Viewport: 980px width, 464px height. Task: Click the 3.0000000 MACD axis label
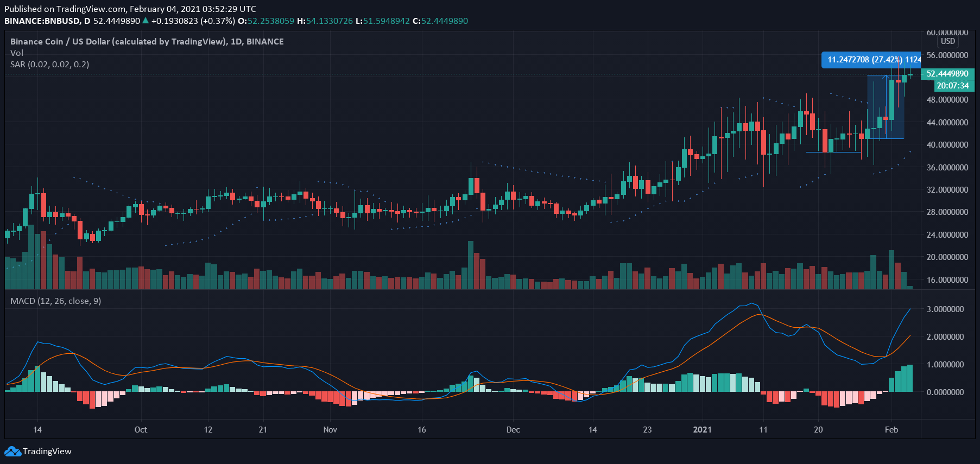click(945, 309)
